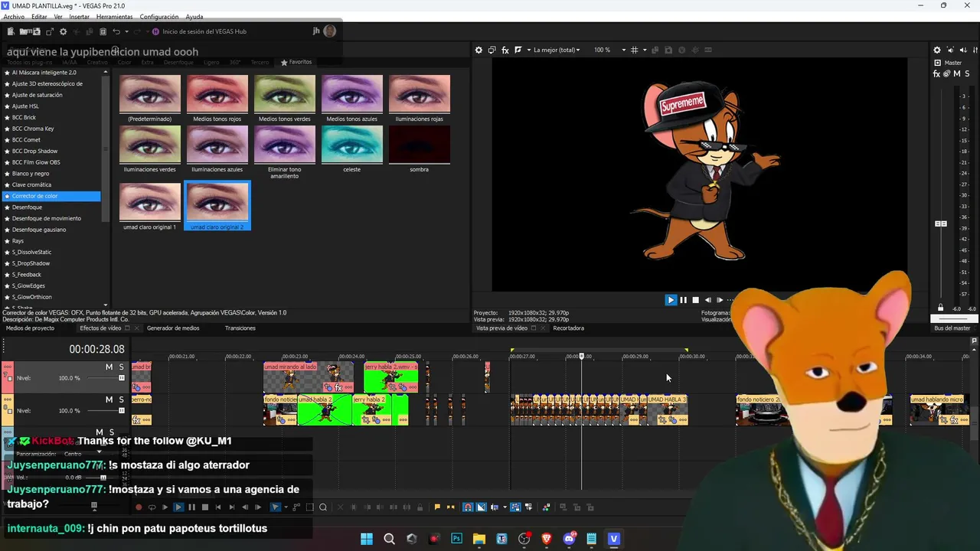This screenshot has height=551, width=980.
Task: Open the user profile avatar
Action: (x=330, y=31)
